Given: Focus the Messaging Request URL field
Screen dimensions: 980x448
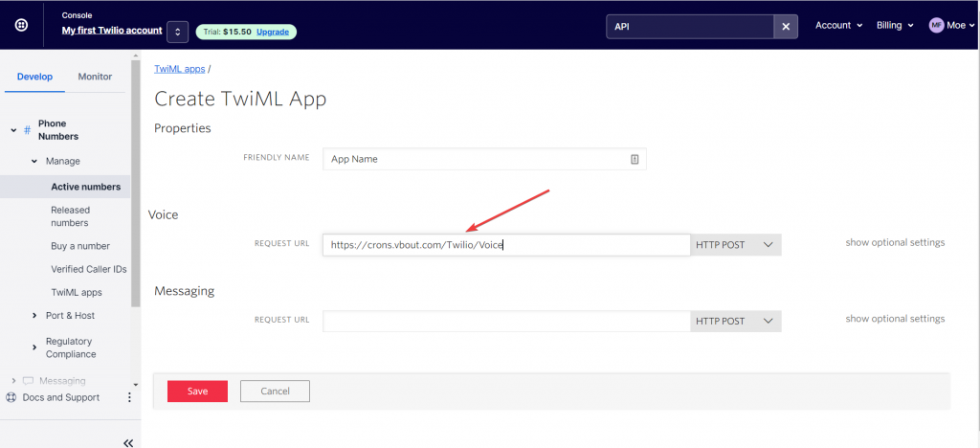Looking at the screenshot, I should pyautogui.click(x=506, y=321).
